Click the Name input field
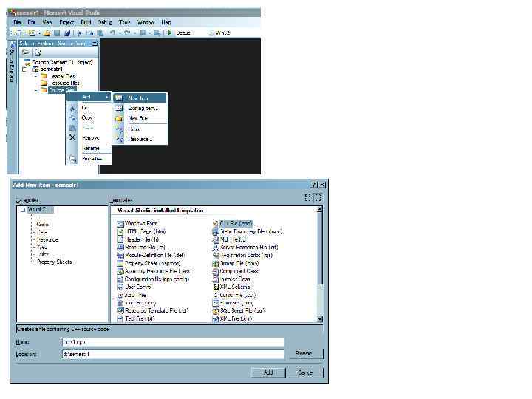This screenshot has height=399, width=532. pyautogui.click(x=173, y=342)
